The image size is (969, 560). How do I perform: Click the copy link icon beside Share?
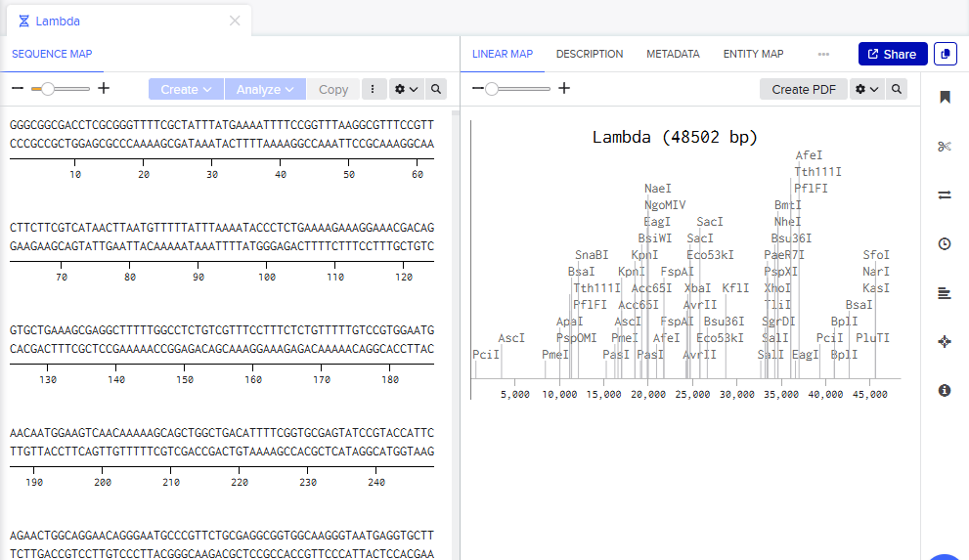pyautogui.click(x=946, y=55)
